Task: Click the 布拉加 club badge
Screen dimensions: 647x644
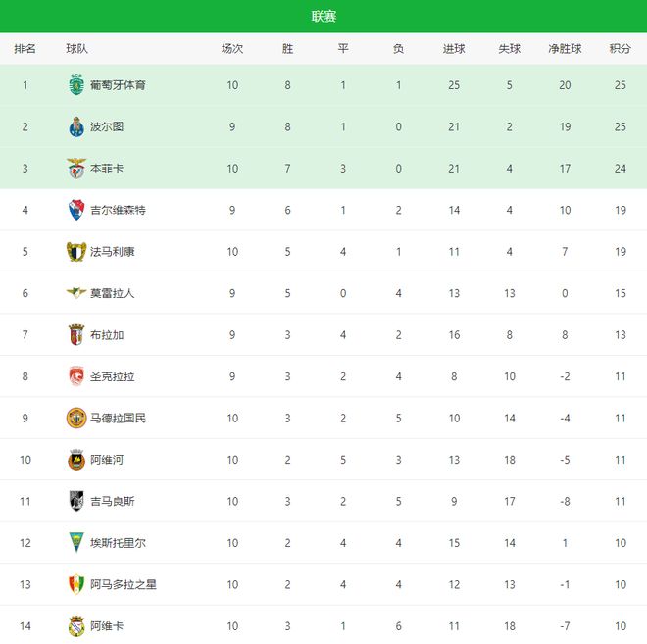Action: (x=76, y=335)
